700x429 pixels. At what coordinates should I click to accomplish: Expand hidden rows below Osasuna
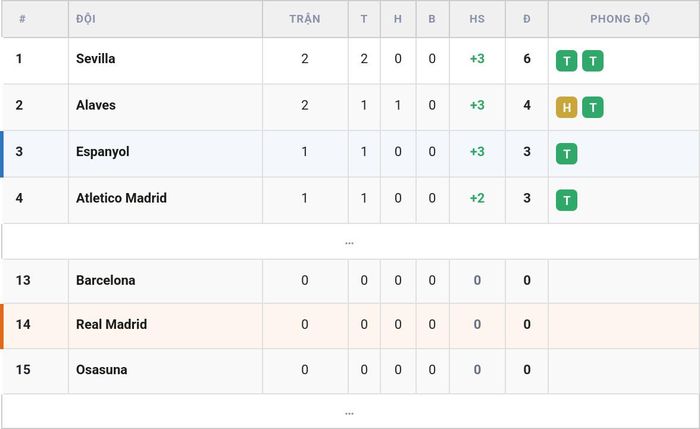350,412
